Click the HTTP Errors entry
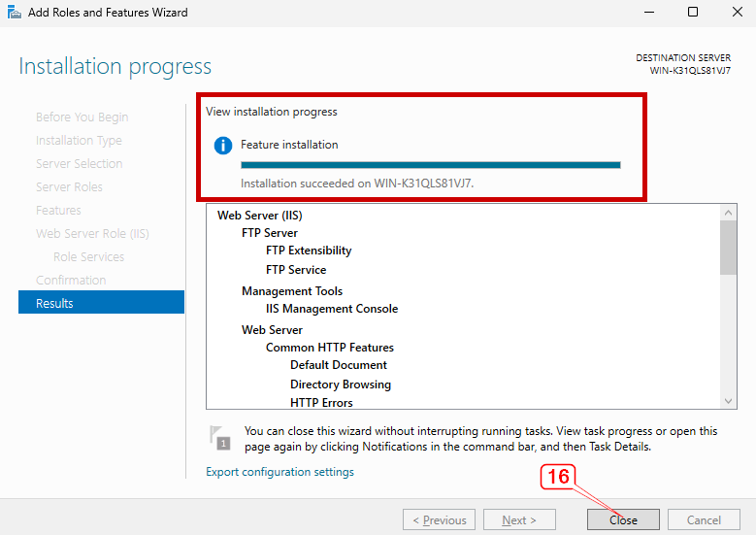The width and height of the screenshot is (756, 535). click(321, 402)
